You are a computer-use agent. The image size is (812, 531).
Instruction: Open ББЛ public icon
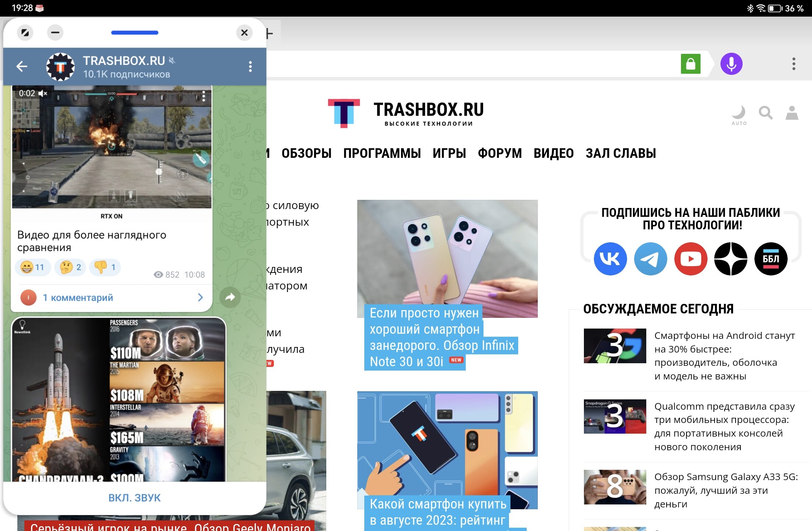771,259
